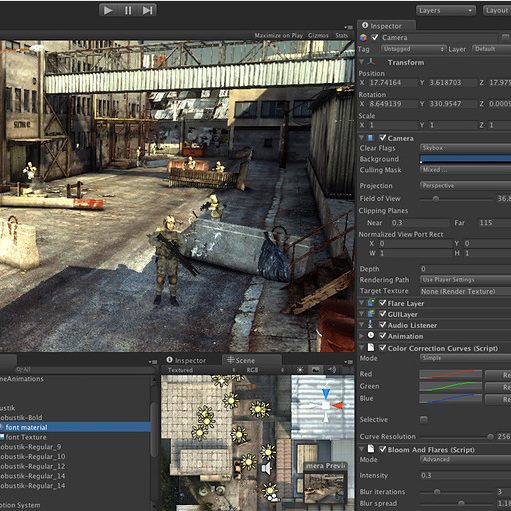
Task: Select the font Texture asset
Action: click(75, 437)
